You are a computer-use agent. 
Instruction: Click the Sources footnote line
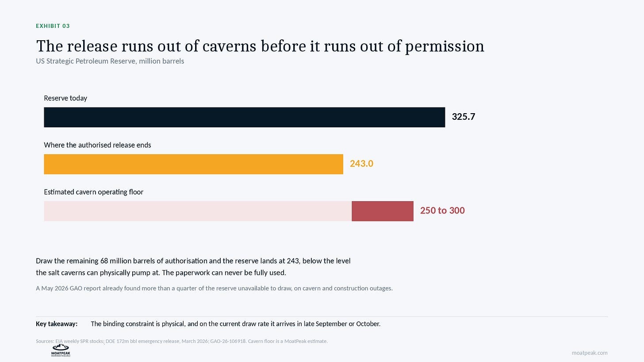(182, 341)
